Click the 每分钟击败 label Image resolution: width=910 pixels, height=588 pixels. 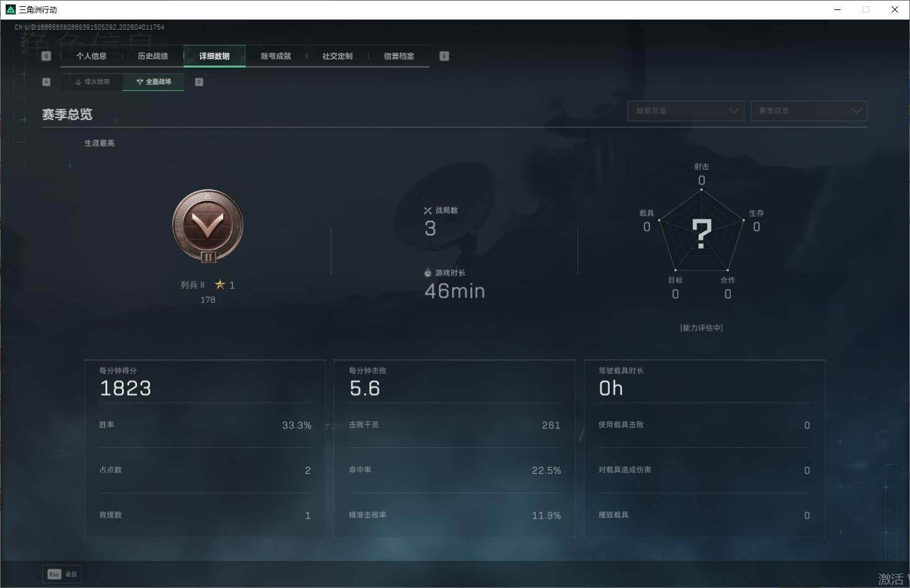[368, 371]
